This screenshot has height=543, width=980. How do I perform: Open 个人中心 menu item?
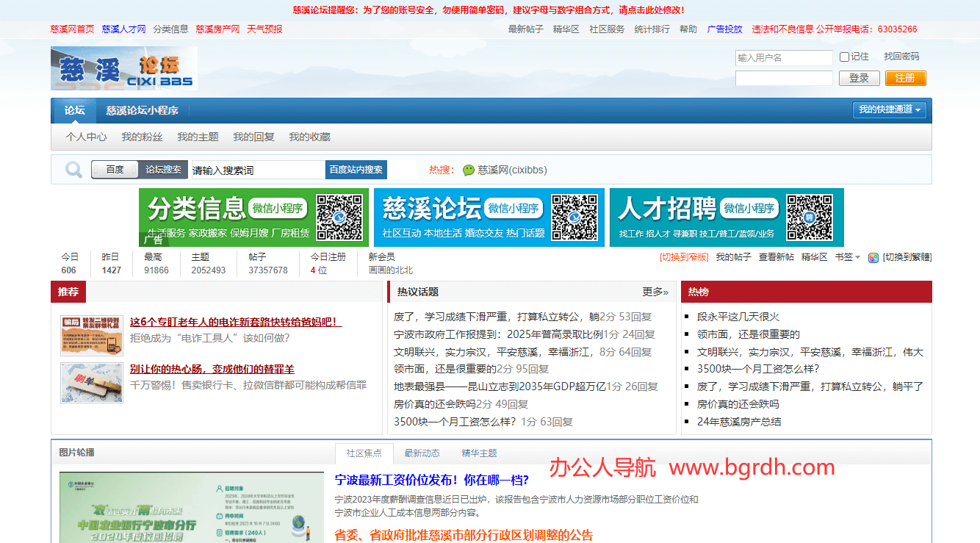click(86, 137)
